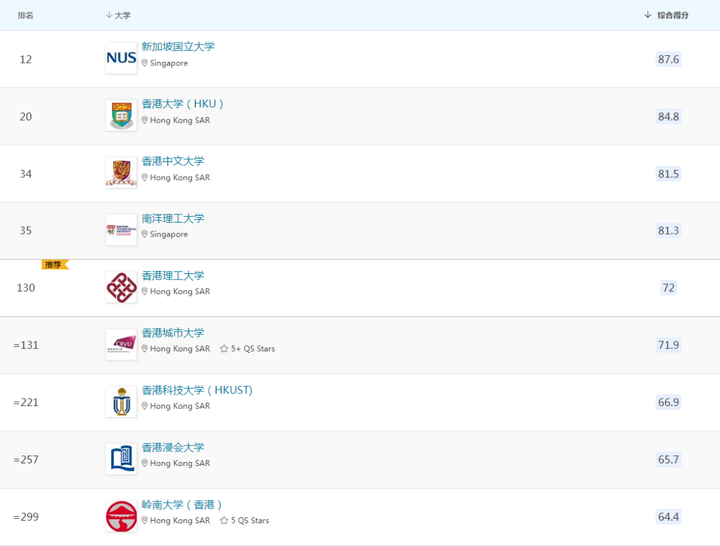This screenshot has width=720, height=546.
Task: Click the 排名 column header
Action: (x=25, y=15)
